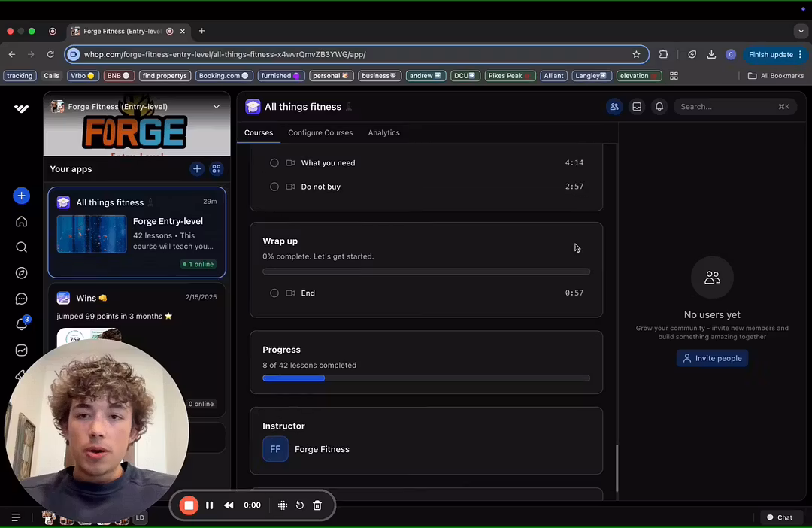Click the blue plus button in left sidebar
812x528 pixels.
(x=21, y=196)
